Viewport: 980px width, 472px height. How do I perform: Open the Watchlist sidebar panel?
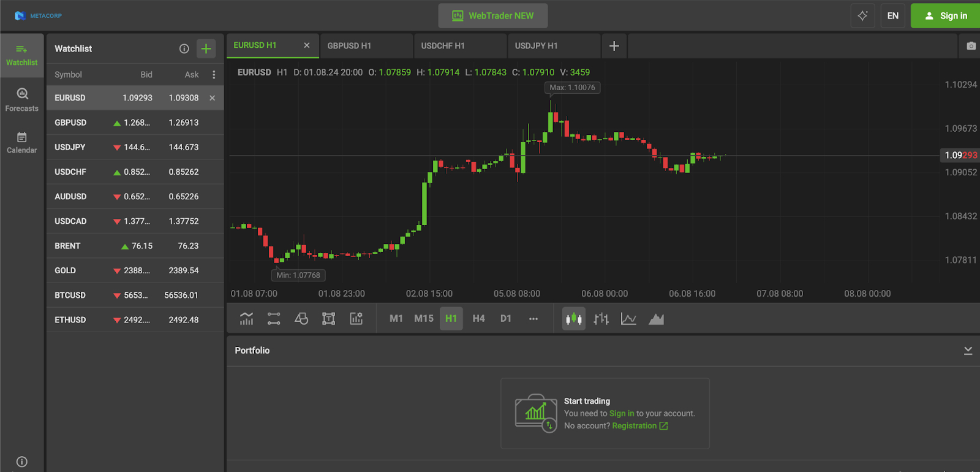pyautogui.click(x=22, y=55)
